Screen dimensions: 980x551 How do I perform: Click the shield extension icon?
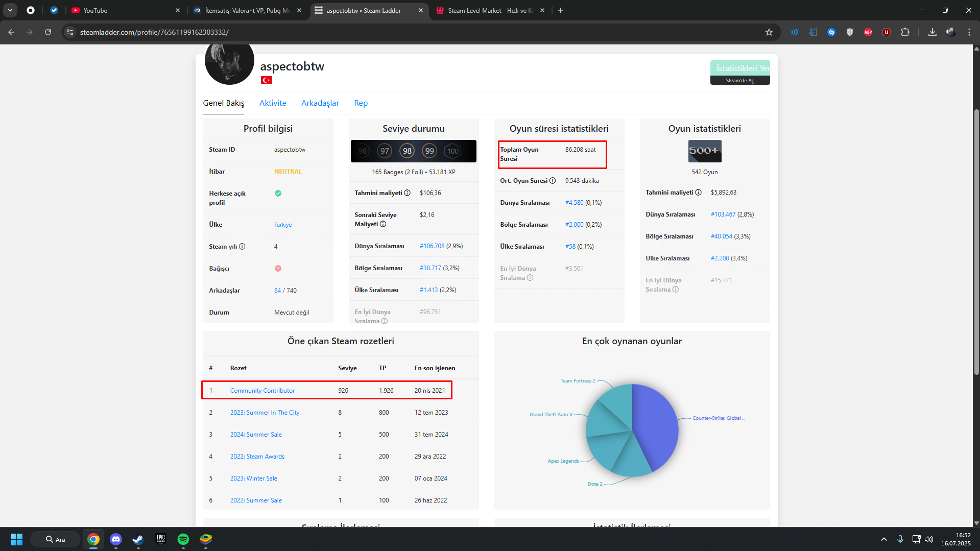pyautogui.click(x=850, y=32)
